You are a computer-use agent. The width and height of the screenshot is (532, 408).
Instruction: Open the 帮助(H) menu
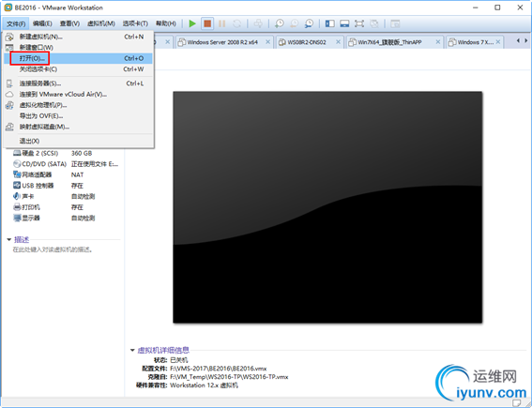click(166, 23)
